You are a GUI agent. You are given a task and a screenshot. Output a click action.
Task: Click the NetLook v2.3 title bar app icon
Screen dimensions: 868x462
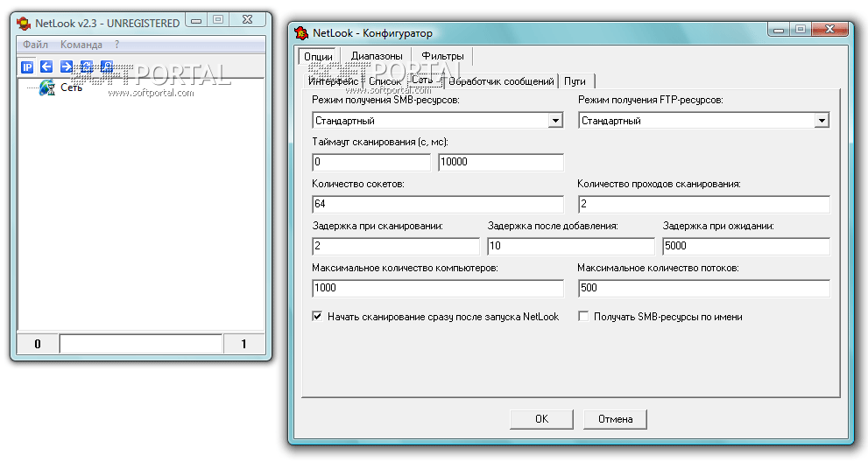point(24,24)
